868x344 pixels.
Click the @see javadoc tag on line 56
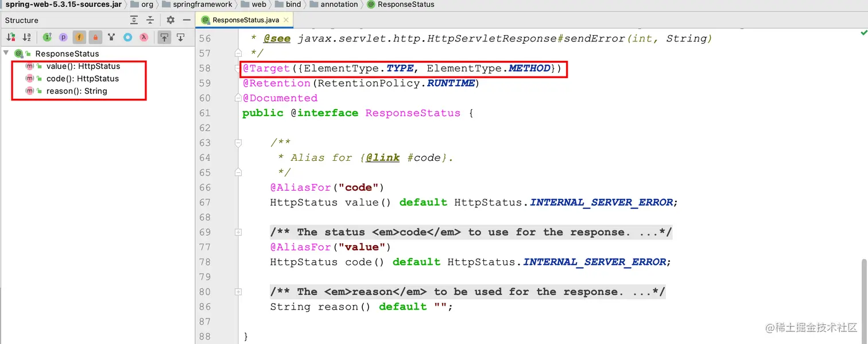pos(277,38)
